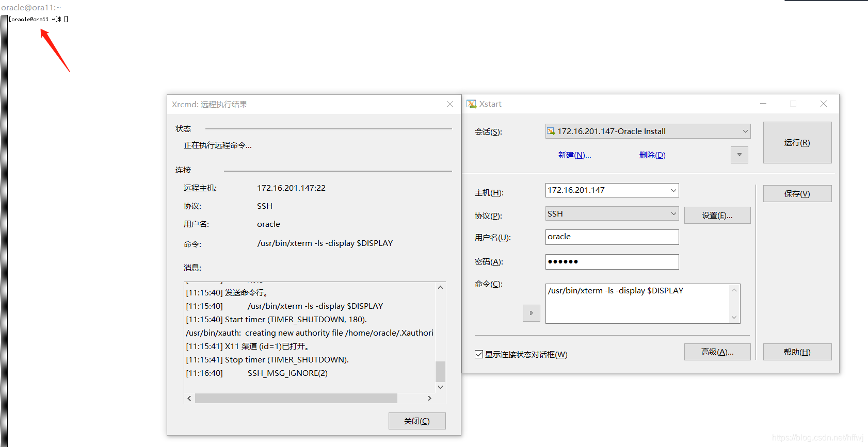
Task: Minimize the Xstart window
Action: click(763, 104)
